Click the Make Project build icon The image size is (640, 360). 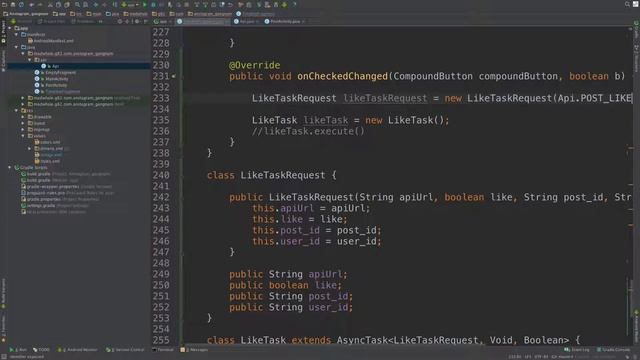[115, 4]
